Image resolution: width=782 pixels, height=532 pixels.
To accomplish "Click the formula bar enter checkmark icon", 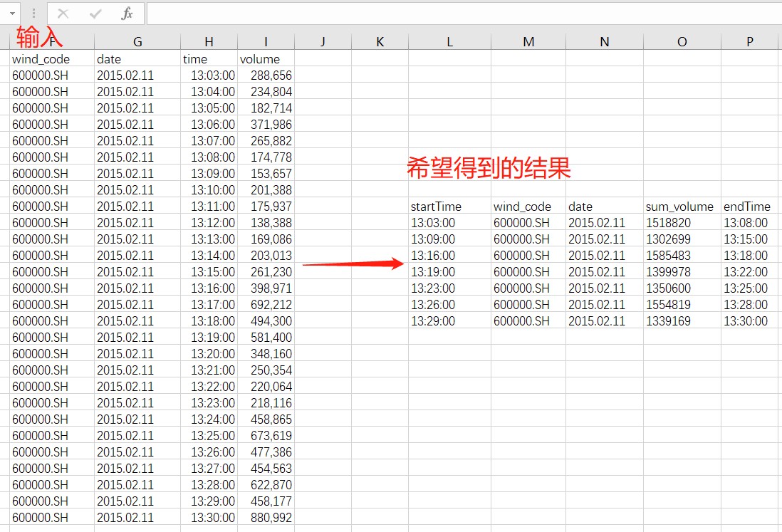I will click(95, 14).
